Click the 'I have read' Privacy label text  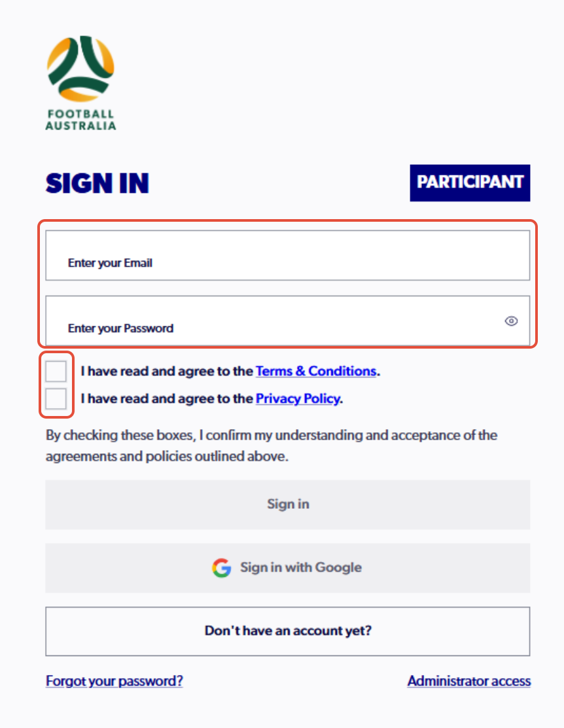(166, 398)
